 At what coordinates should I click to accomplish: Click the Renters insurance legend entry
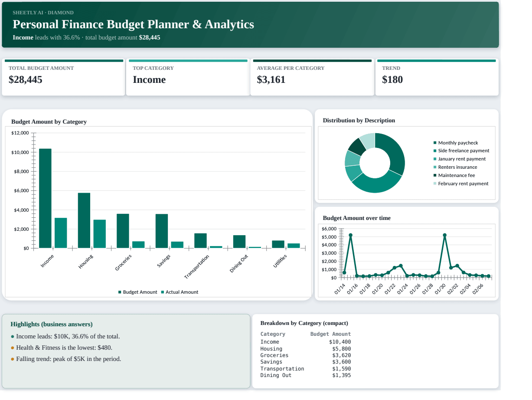tap(455, 167)
